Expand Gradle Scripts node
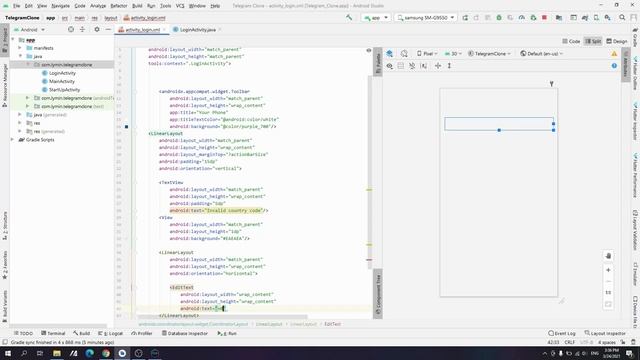Image resolution: width=640 pixels, height=360 pixels. 12,140
